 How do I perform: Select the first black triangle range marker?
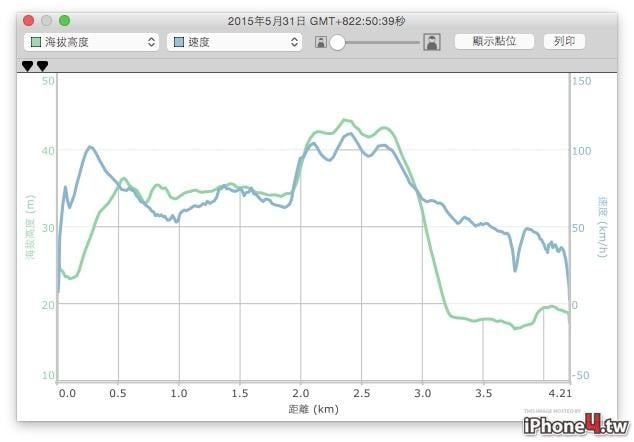[27, 66]
